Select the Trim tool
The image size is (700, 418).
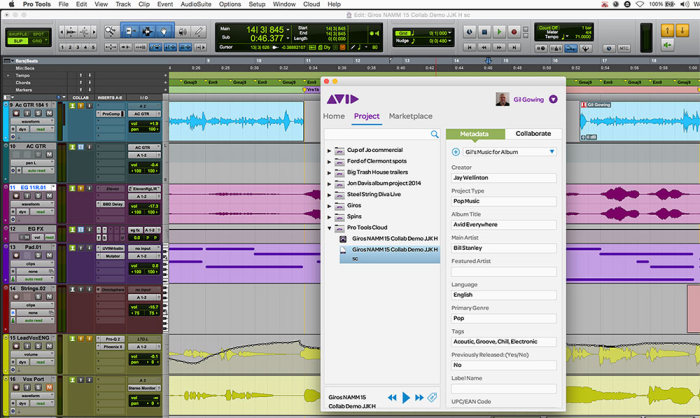[x=130, y=31]
